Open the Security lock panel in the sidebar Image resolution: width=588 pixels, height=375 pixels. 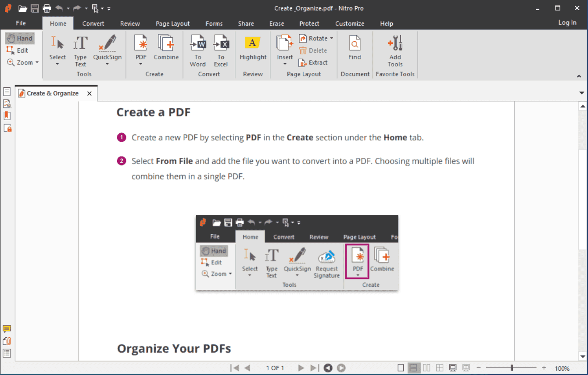[x=7, y=128]
